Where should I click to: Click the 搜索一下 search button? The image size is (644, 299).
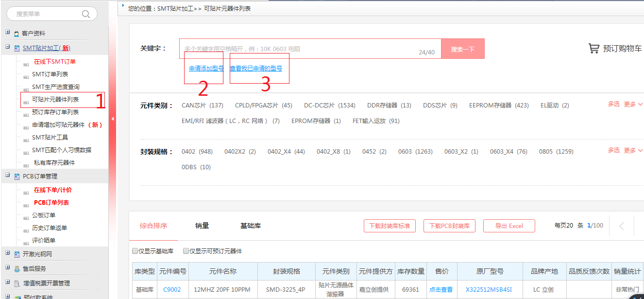point(462,49)
